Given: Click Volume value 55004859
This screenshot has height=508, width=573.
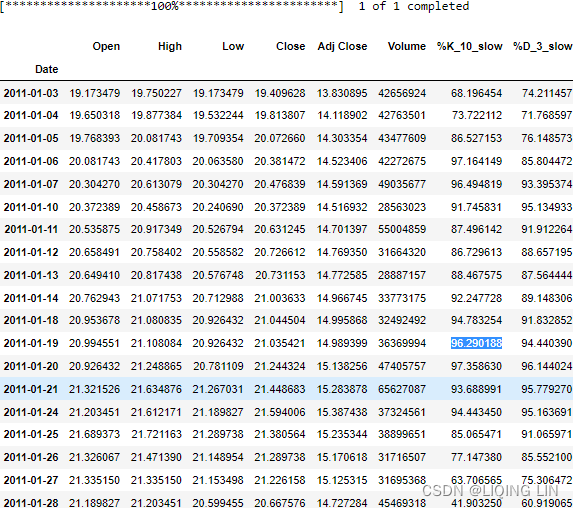Looking at the screenshot, I should point(402,230).
